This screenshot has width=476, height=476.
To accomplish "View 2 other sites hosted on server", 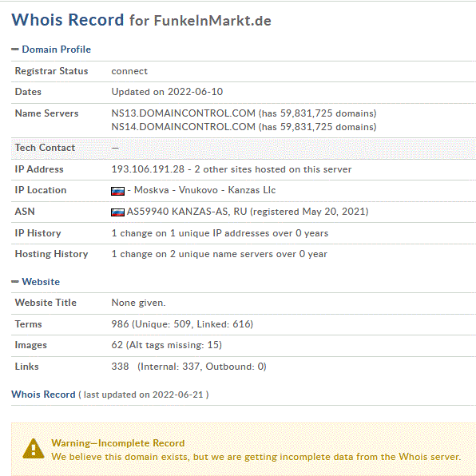I will click(272, 169).
